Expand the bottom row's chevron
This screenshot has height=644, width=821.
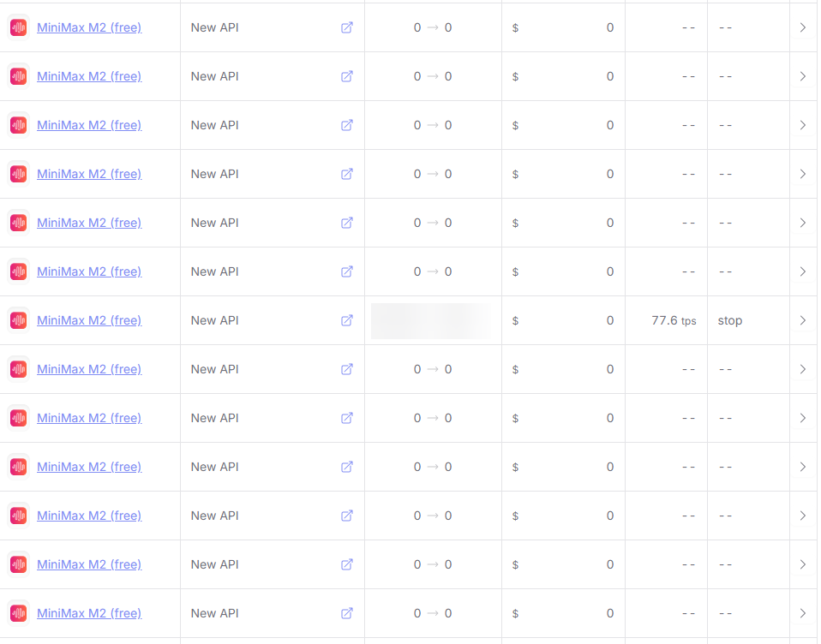803,612
